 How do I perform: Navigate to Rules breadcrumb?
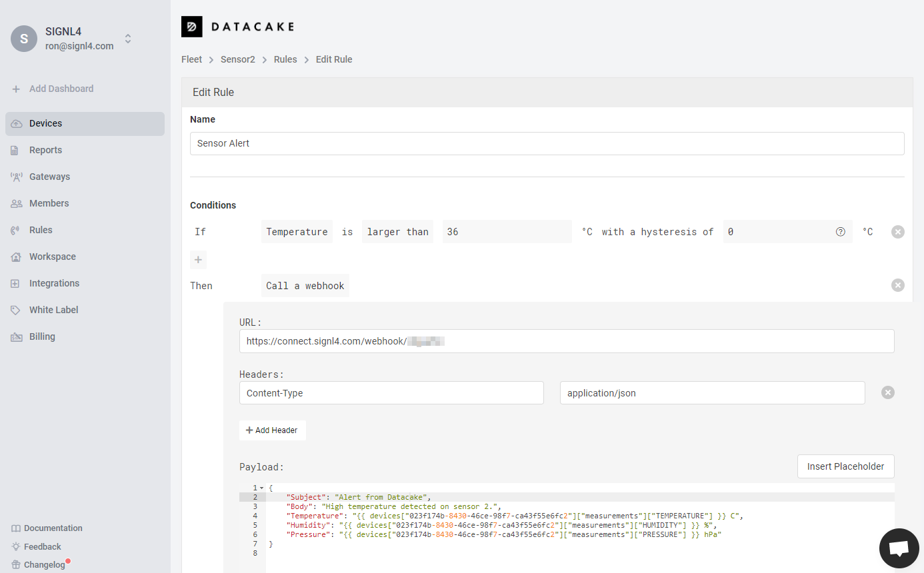pyautogui.click(x=285, y=59)
